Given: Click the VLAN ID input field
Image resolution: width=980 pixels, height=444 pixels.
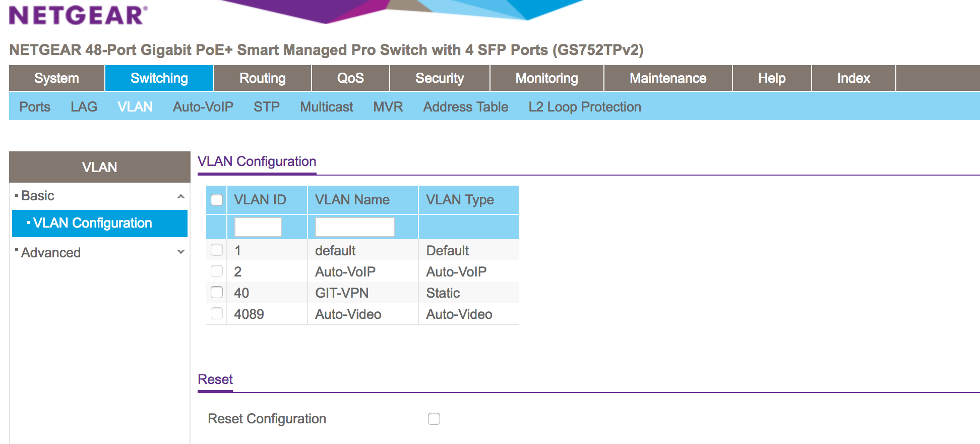Looking at the screenshot, I should click(258, 227).
